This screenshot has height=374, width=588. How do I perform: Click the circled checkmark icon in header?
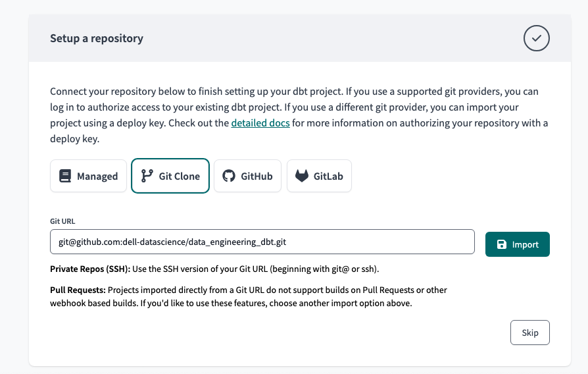(536, 38)
